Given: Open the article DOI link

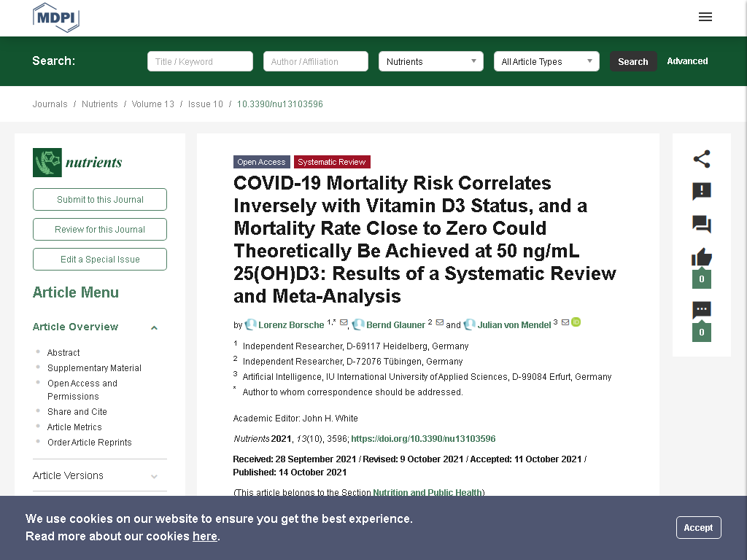Looking at the screenshot, I should tap(423, 438).
